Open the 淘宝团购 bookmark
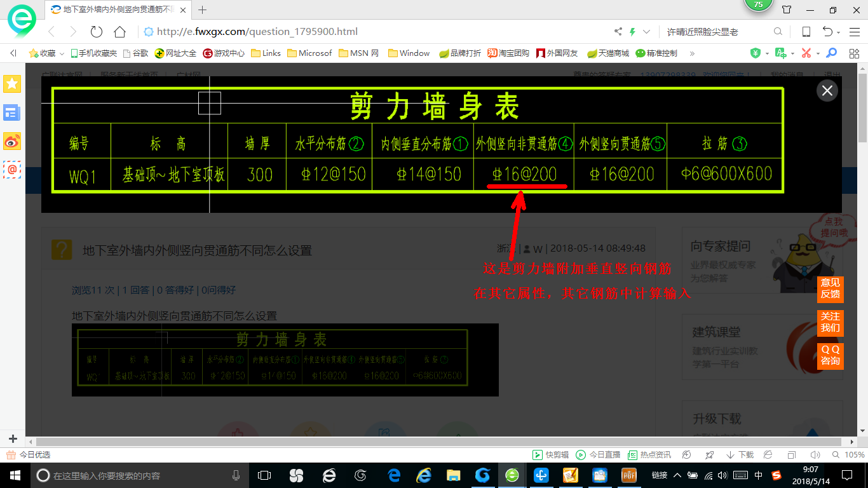Screen dimensions: 868x488 [x=508, y=53]
